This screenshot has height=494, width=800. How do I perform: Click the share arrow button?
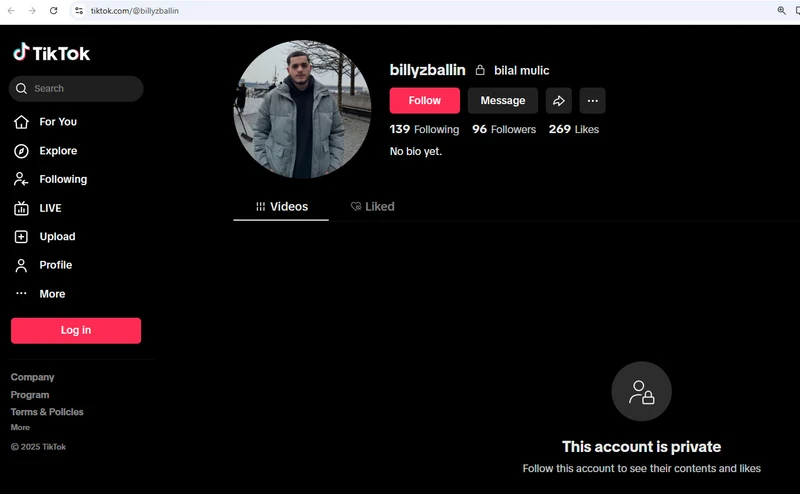tap(559, 101)
